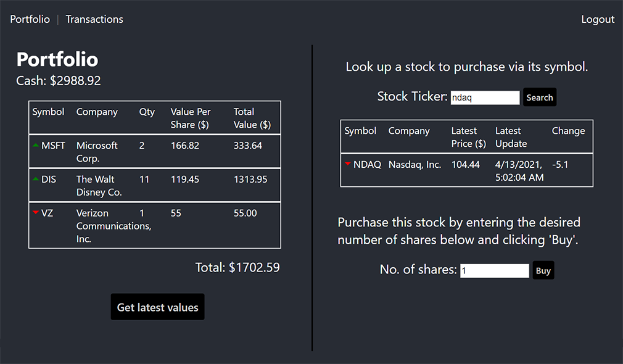Image resolution: width=623 pixels, height=364 pixels.
Task: Click the red down arrow beside VZ
Action: [x=36, y=213]
